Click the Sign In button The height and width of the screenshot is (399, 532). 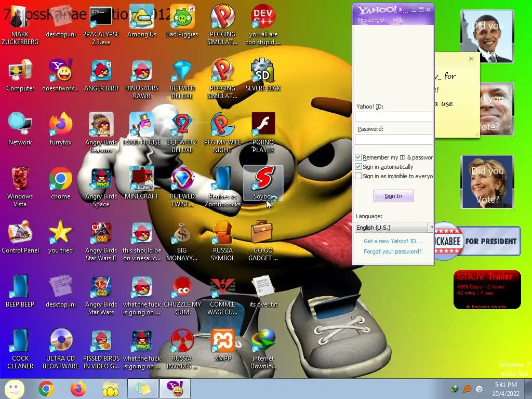(394, 196)
